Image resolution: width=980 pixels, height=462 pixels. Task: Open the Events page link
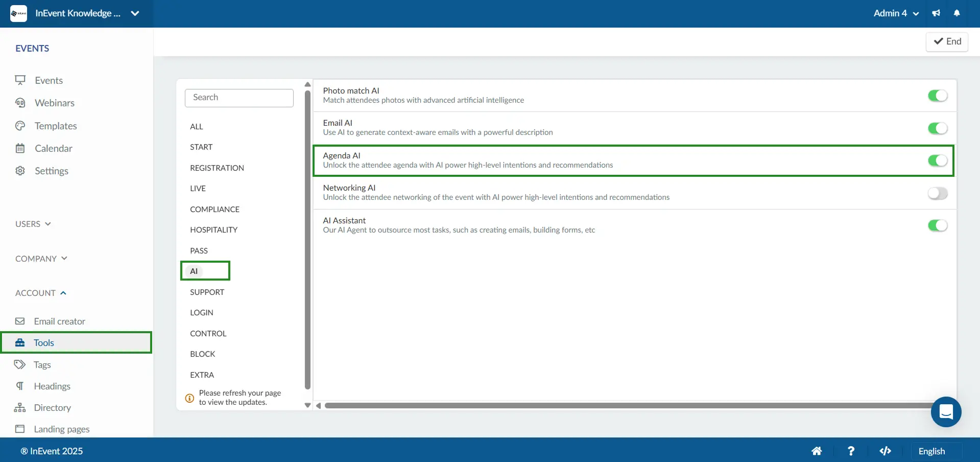pyautogui.click(x=49, y=80)
